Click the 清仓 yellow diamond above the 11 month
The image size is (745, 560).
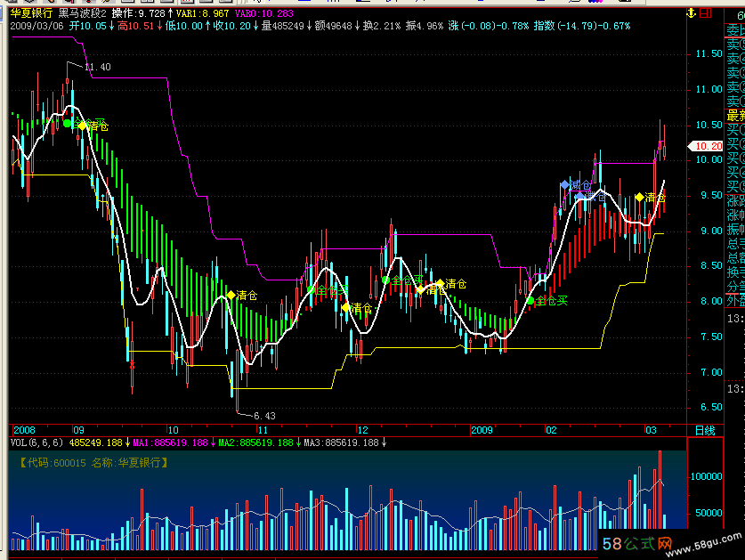coord(231,296)
